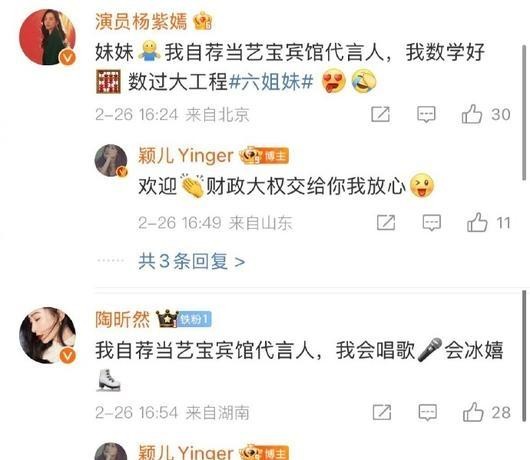Reply to 演员杨紫嫣's comment via speech bubble icon
Screen dimensions: 530x460
click(426, 114)
